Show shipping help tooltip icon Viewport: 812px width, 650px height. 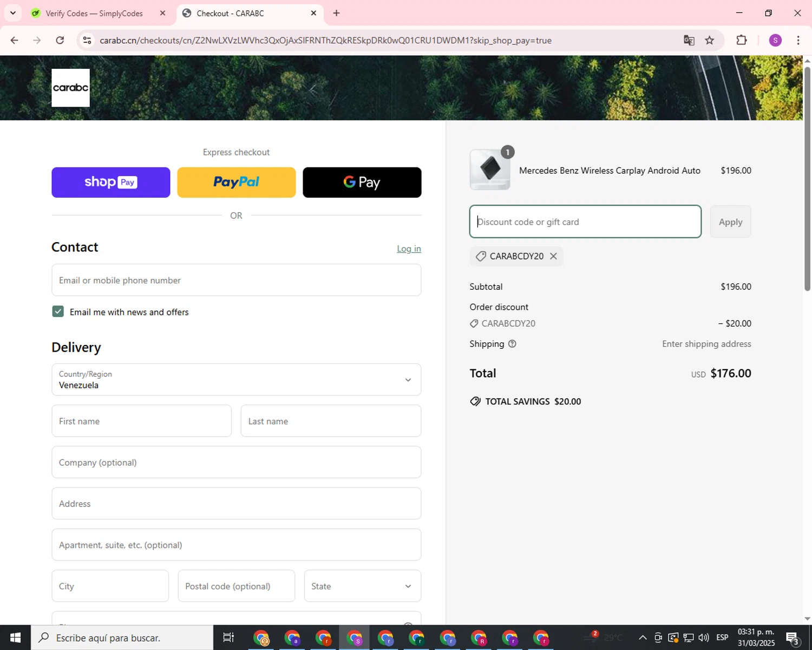512,344
